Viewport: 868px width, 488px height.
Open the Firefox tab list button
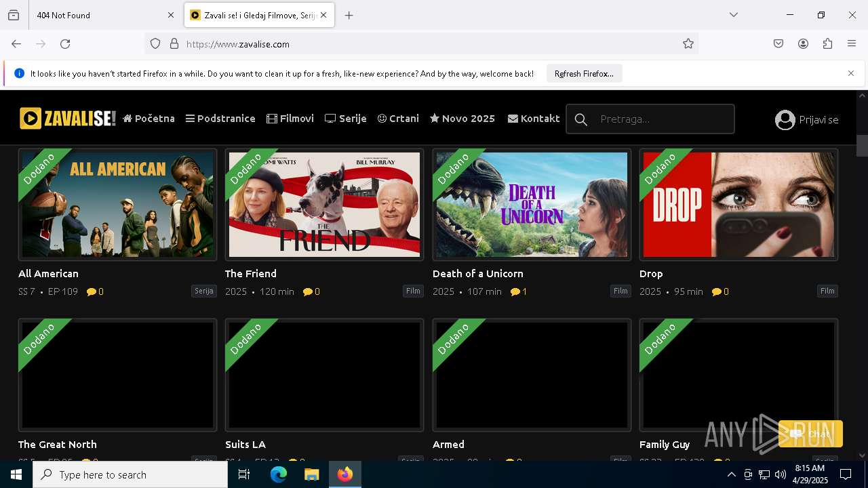coord(14,15)
